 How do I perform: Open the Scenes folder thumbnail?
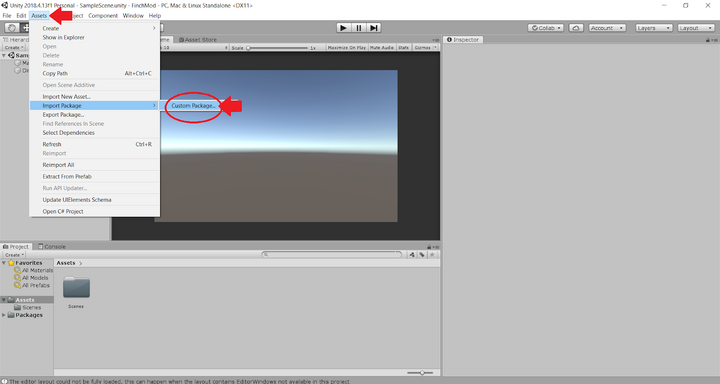pyautogui.click(x=76, y=288)
